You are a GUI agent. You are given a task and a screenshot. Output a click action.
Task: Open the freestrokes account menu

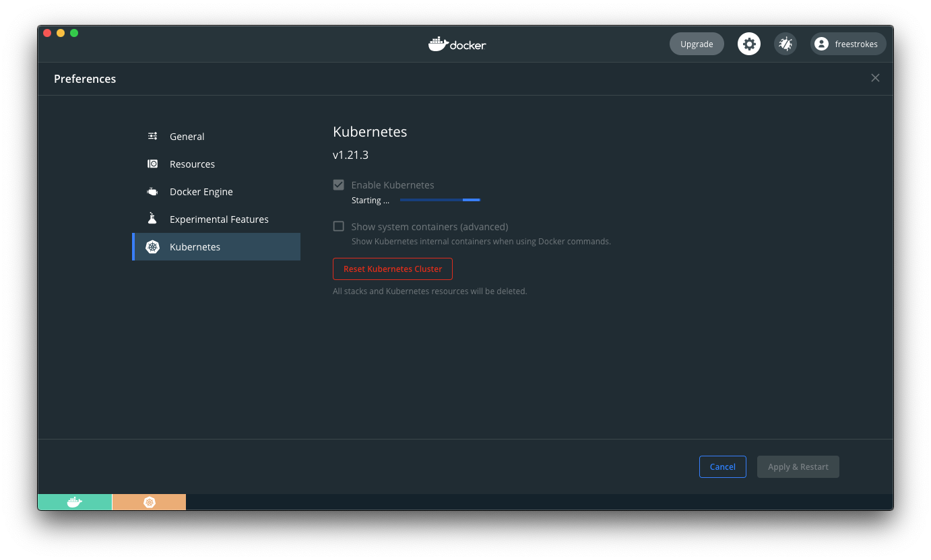pos(848,44)
